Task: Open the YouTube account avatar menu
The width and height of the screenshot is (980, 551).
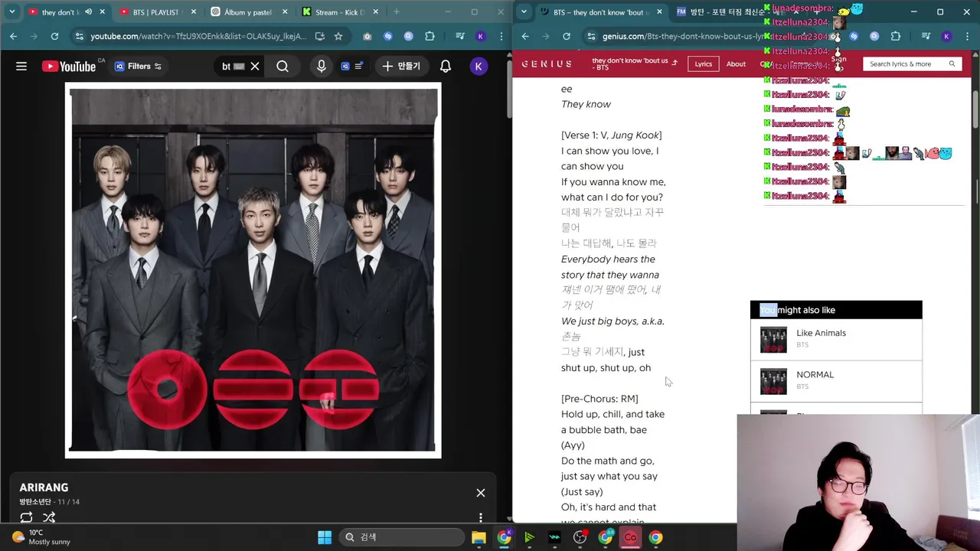Action: (x=479, y=67)
